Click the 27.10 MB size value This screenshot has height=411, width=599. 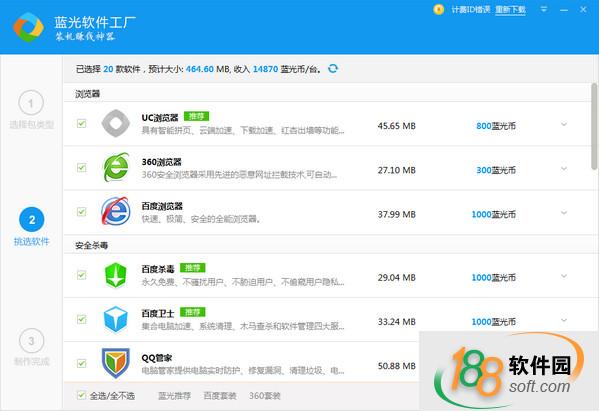coord(397,170)
